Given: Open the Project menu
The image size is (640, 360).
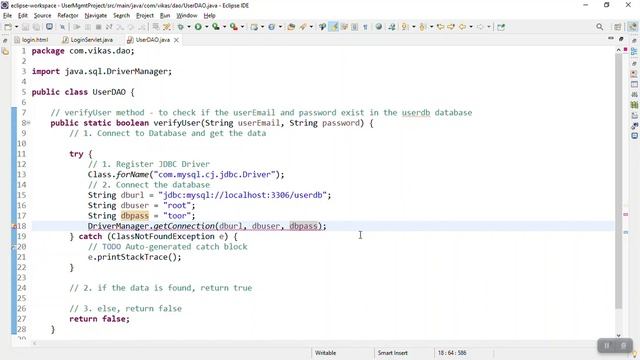Looking at the screenshot, I should 145,16.
